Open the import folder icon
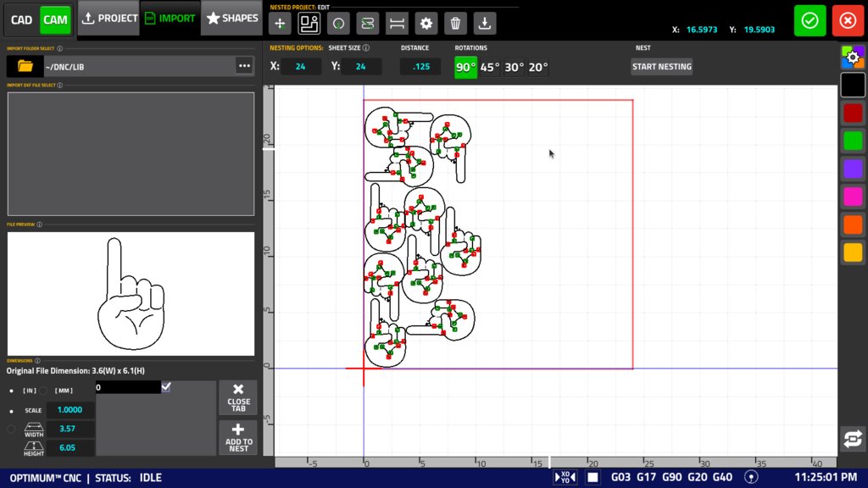 25,66
